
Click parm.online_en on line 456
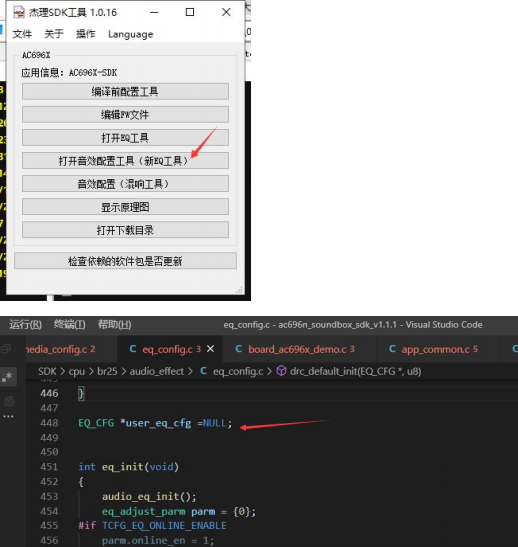click(x=144, y=540)
